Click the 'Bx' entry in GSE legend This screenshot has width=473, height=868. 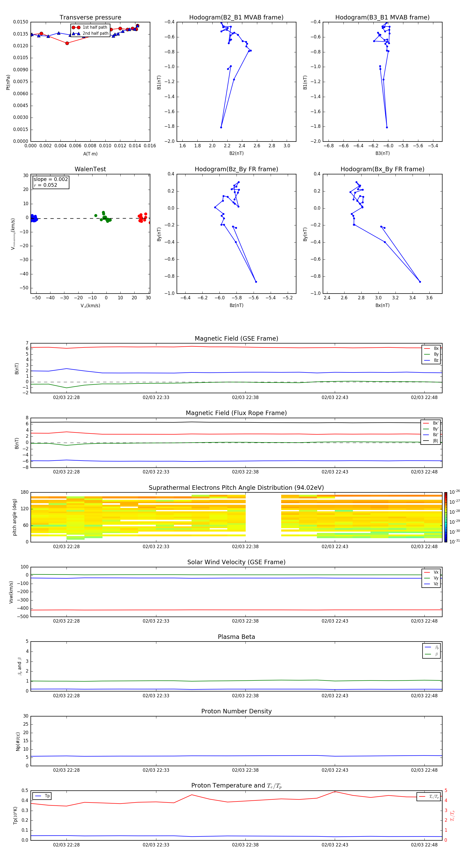coord(431,349)
